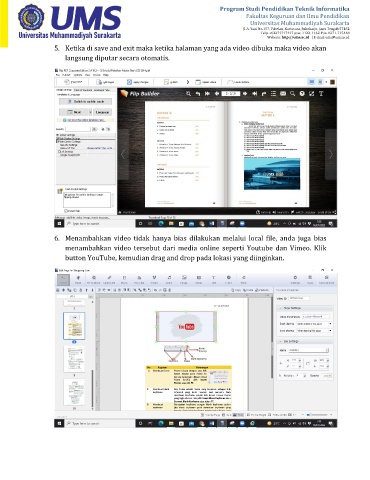Click the page number field in Flip Builder toolbar
370x480 pixels.
click(x=231, y=94)
